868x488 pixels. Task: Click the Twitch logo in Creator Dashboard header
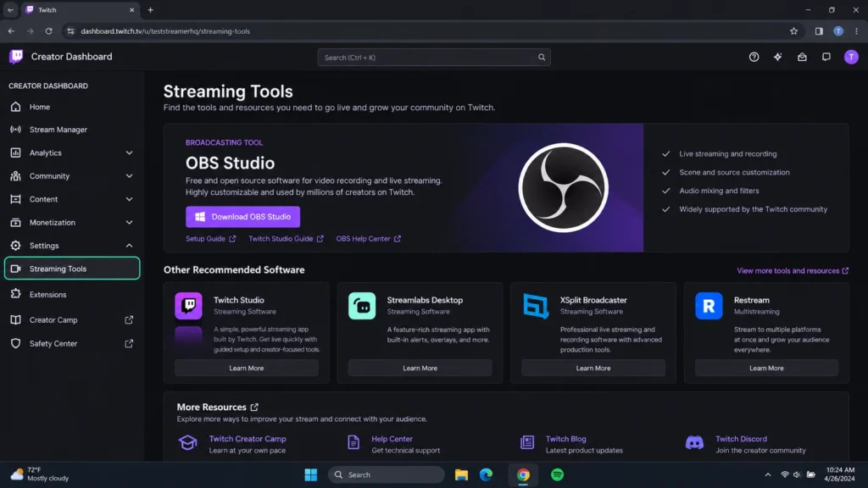click(16, 57)
